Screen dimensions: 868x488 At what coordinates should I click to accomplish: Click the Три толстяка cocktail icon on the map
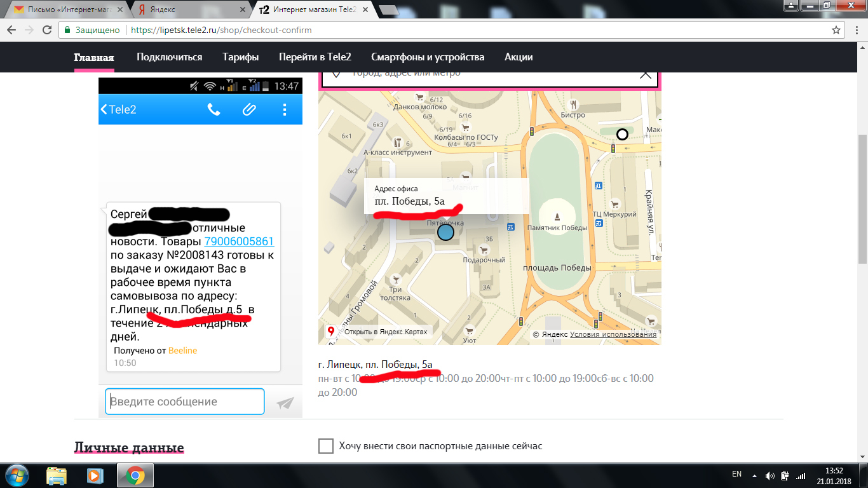tap(397, 279)
